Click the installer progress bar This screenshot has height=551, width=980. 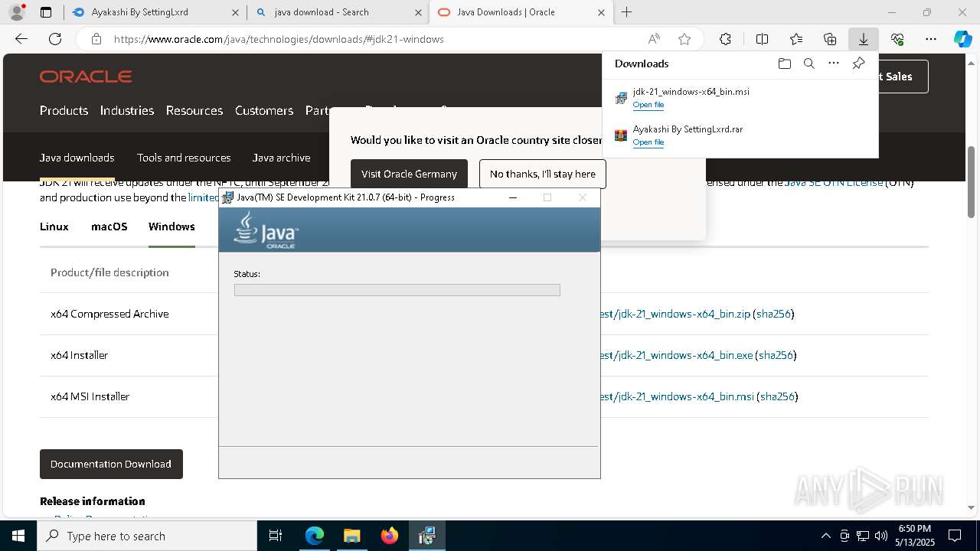click(397, 290)
